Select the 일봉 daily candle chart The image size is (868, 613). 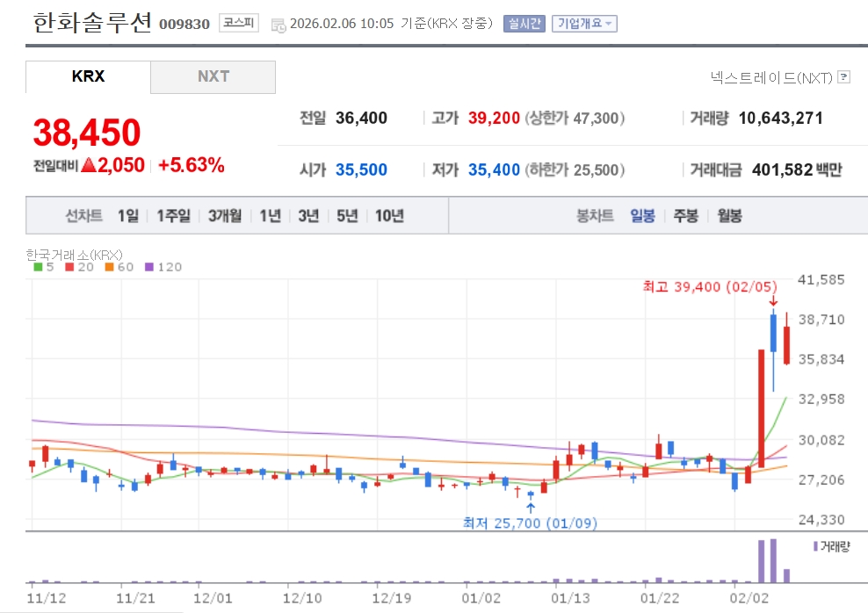tap(642, 215)
